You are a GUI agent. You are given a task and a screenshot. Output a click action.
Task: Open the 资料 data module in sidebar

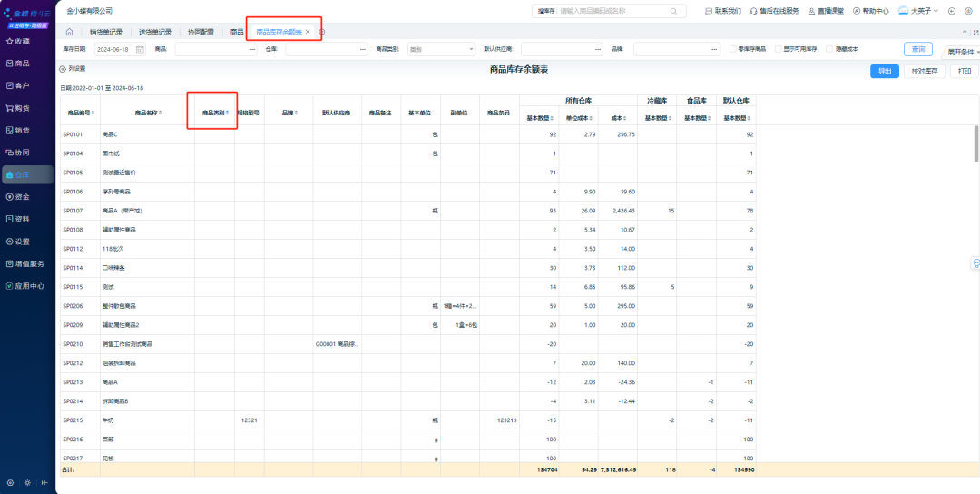point(18,219)
